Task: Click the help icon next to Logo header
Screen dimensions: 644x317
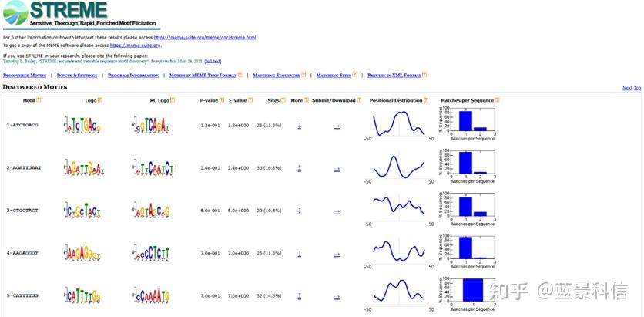Action: [x=100, y=100]
